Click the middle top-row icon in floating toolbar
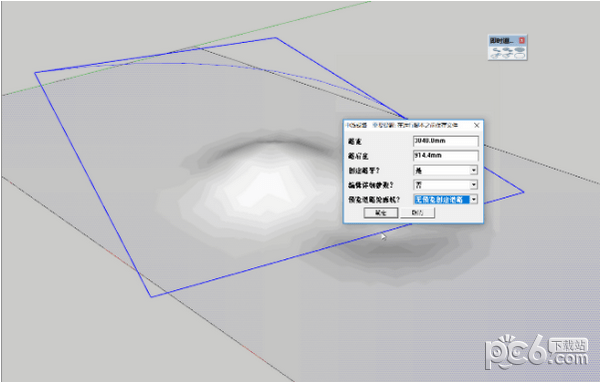Screen dimensions: 600x382 pos(507,50)
